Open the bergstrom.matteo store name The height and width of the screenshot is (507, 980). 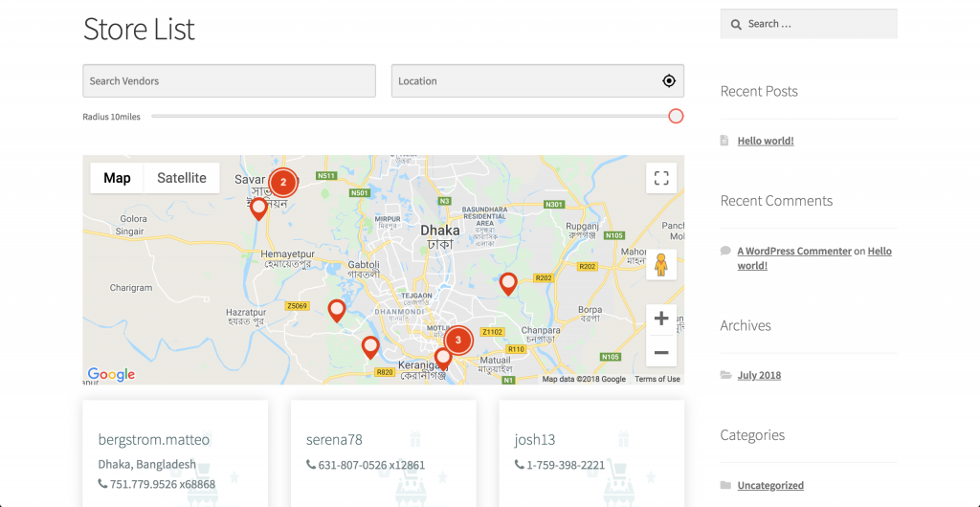coord(154,440)
